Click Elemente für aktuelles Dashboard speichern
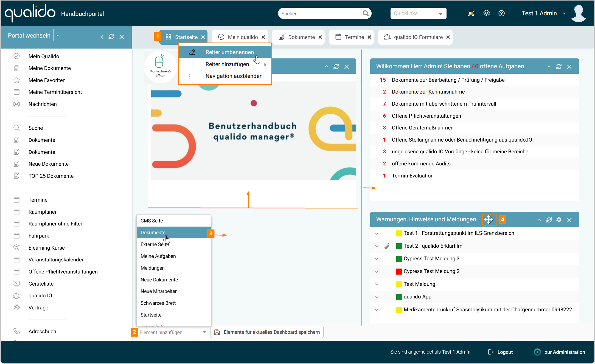The image size is (595, 364). 267,332
